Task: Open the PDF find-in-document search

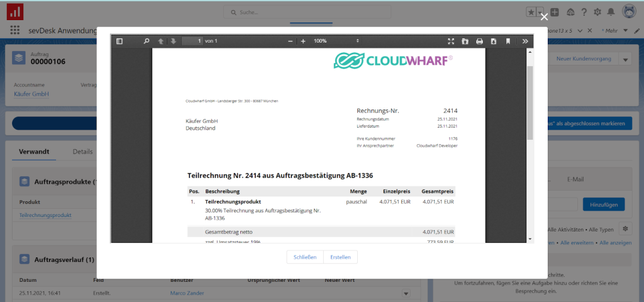Action: tap(147, 42)
